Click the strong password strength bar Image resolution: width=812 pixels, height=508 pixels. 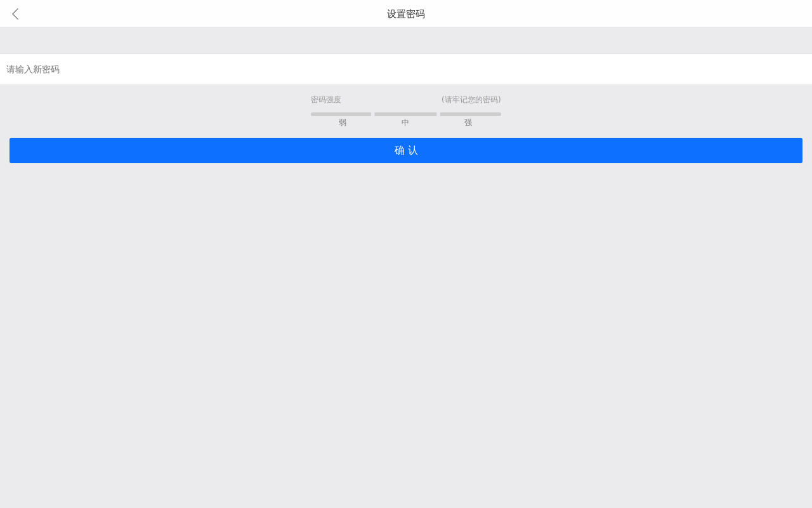[x=470, y=114]
